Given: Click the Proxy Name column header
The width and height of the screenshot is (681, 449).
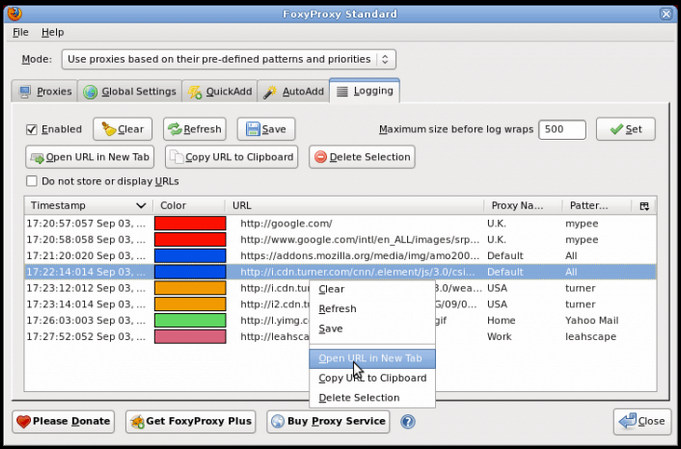Looking at the screenshot, I should tap(523, 205).
